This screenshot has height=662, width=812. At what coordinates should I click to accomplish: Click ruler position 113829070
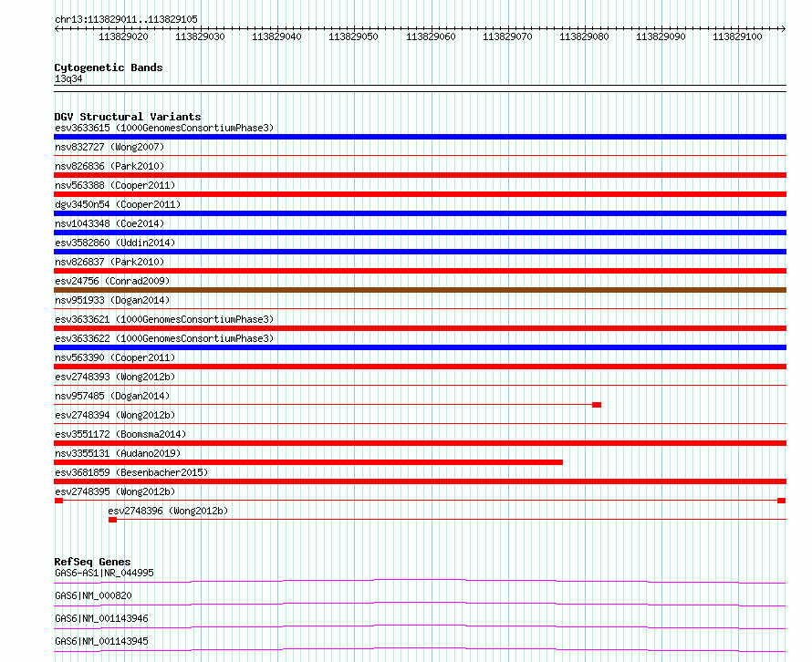pyautogui.click(x=507, y=36)
